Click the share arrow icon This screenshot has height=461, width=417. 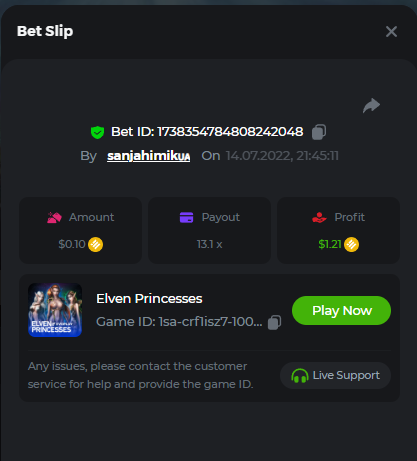coord(371,106)
